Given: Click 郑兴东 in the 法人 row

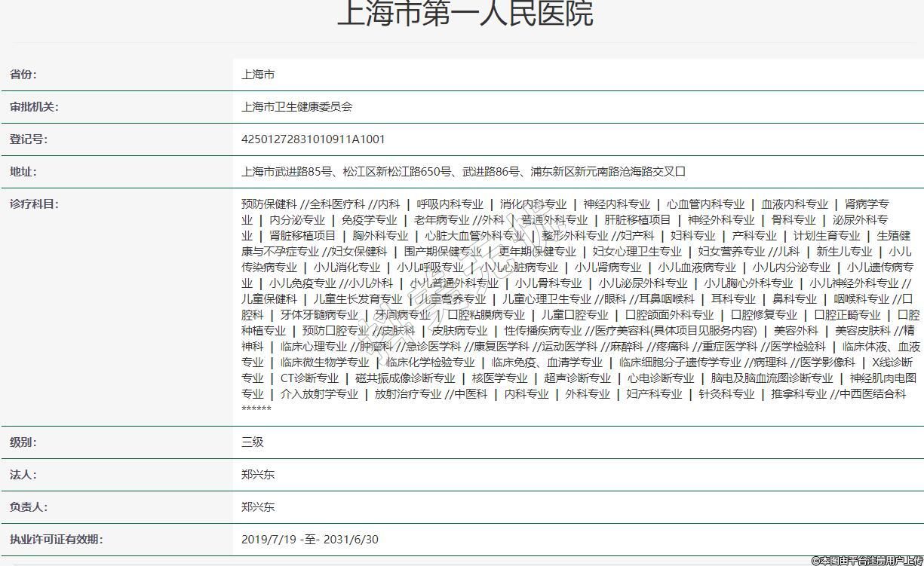Looking at the screenshot, I should (x=258, y=475).
